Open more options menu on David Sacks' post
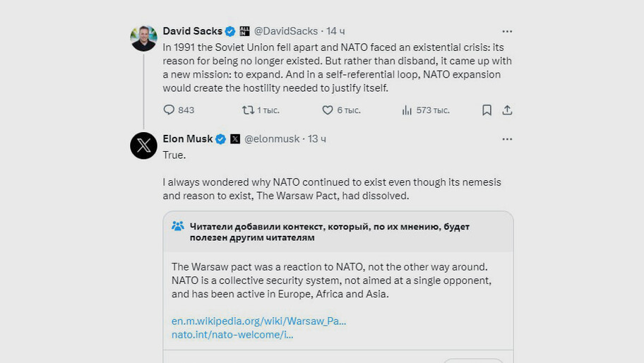 coord(507,32)
